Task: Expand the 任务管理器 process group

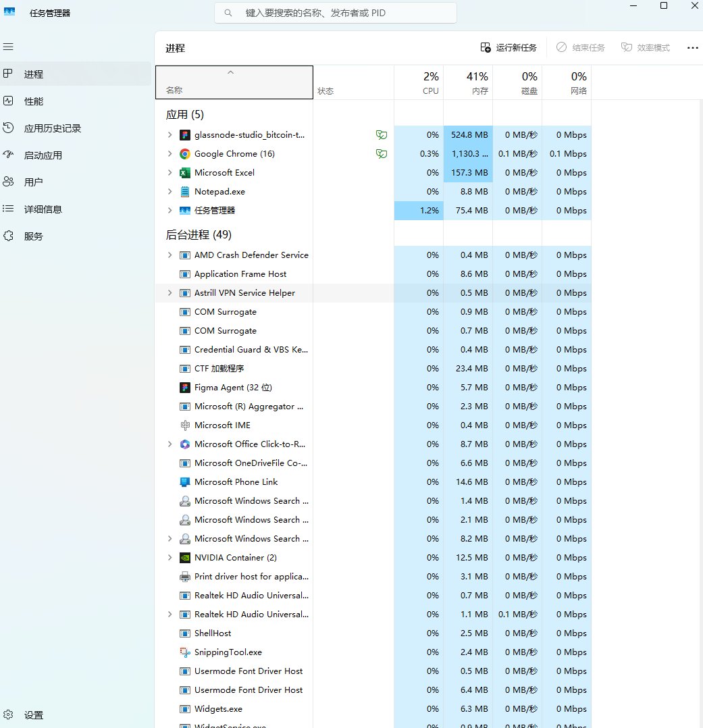Action: point(170,211)
